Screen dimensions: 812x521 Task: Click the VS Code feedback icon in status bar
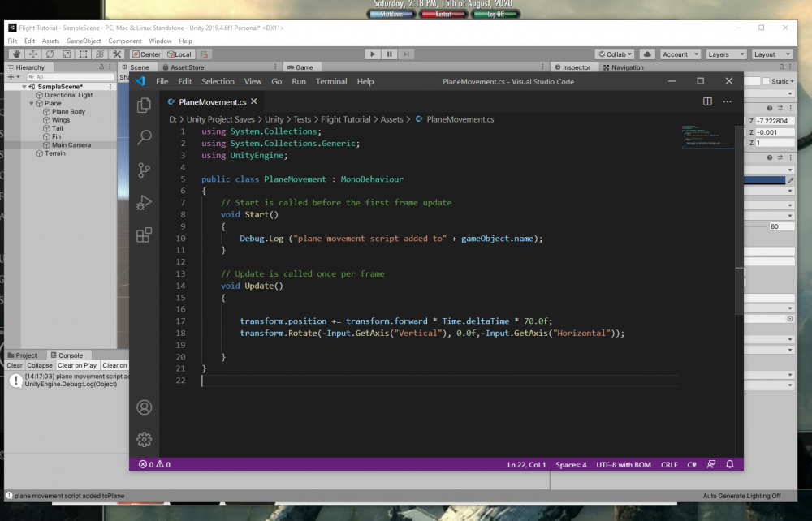click(711, 464)
